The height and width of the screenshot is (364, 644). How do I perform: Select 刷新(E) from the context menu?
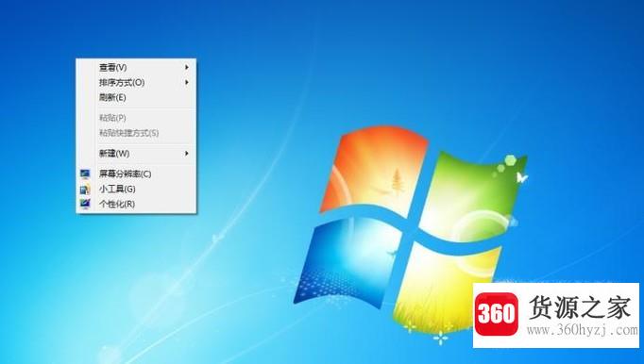136,97
